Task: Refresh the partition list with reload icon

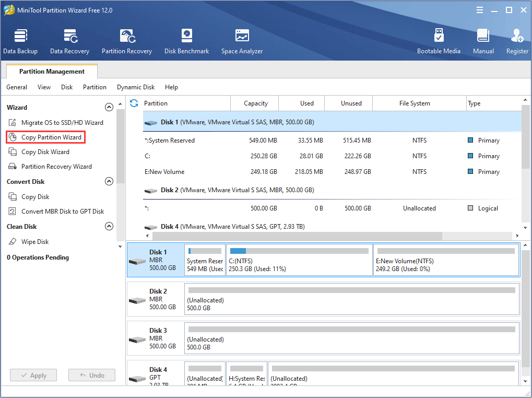Action: tap(134, 103)
